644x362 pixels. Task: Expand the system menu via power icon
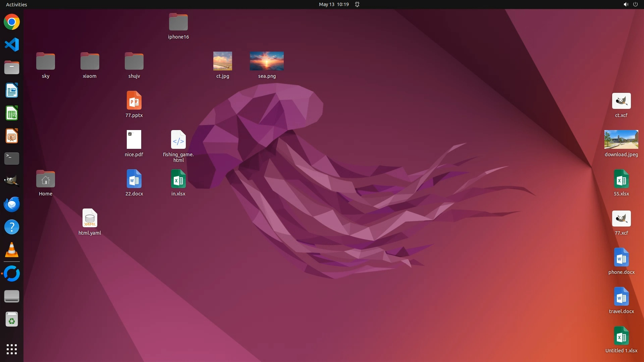click(635, 4)
